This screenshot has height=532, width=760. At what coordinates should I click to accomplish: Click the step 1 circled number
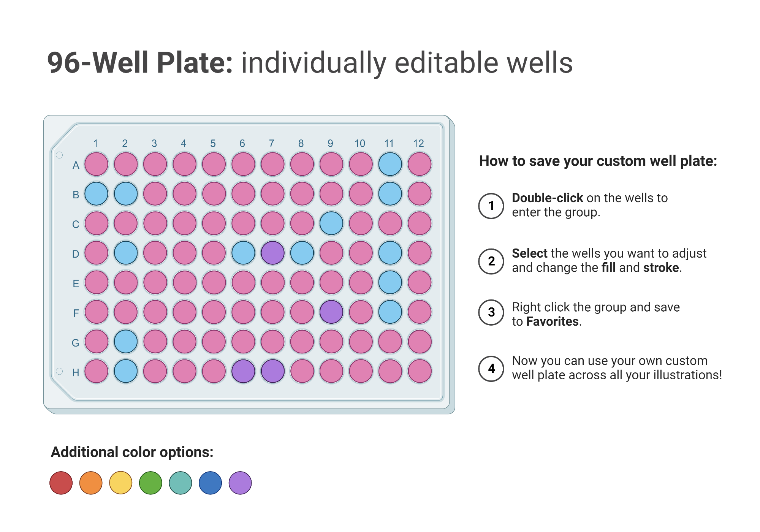tap(491, 206)
